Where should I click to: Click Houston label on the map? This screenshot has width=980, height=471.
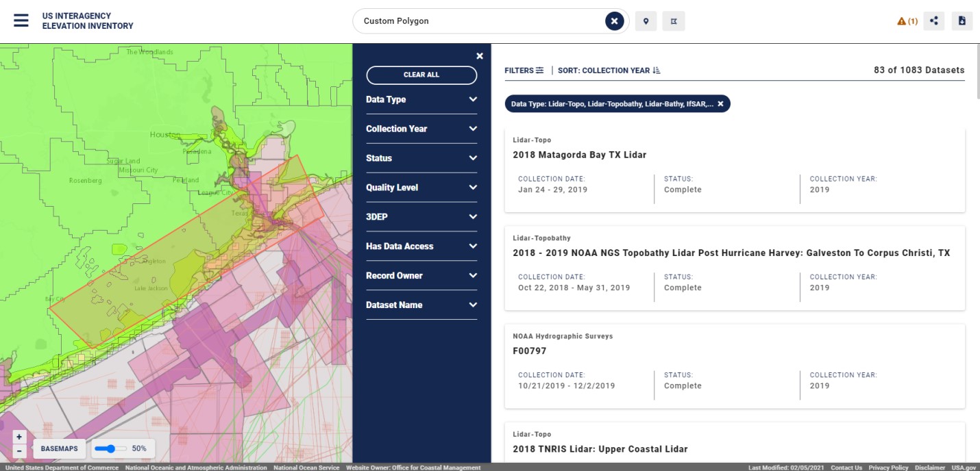(x=165, y=135)
